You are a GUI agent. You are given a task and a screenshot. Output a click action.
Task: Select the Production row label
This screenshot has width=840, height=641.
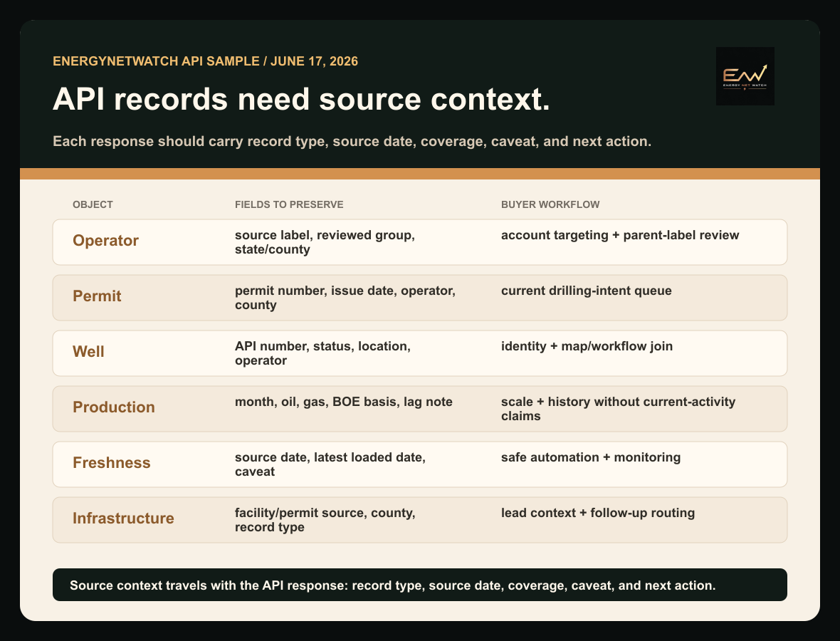click(x=114, y=407)
